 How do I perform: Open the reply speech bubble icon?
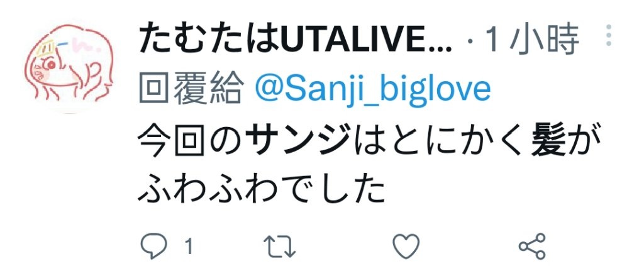(x=154, y=246)
